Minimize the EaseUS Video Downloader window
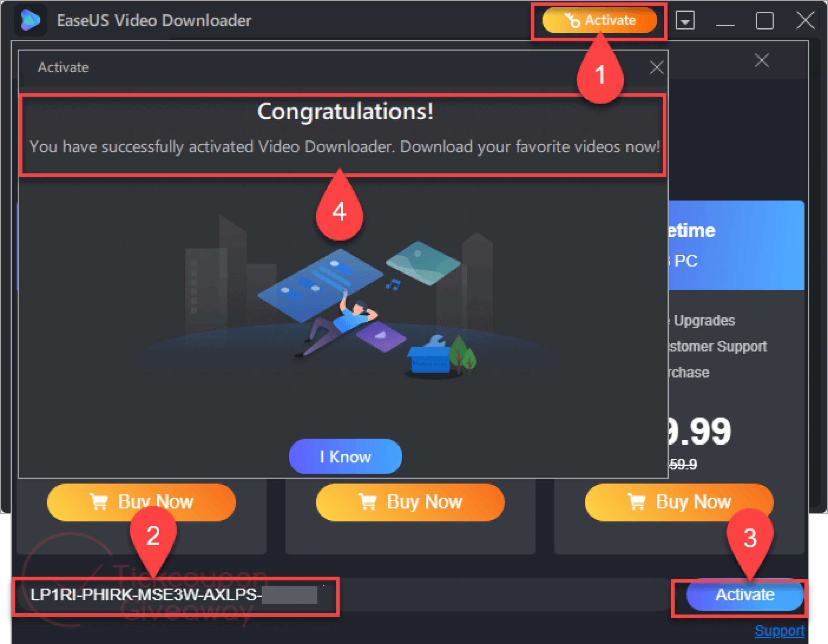Viewport: 828px width, 644px height. pos(725,21)
